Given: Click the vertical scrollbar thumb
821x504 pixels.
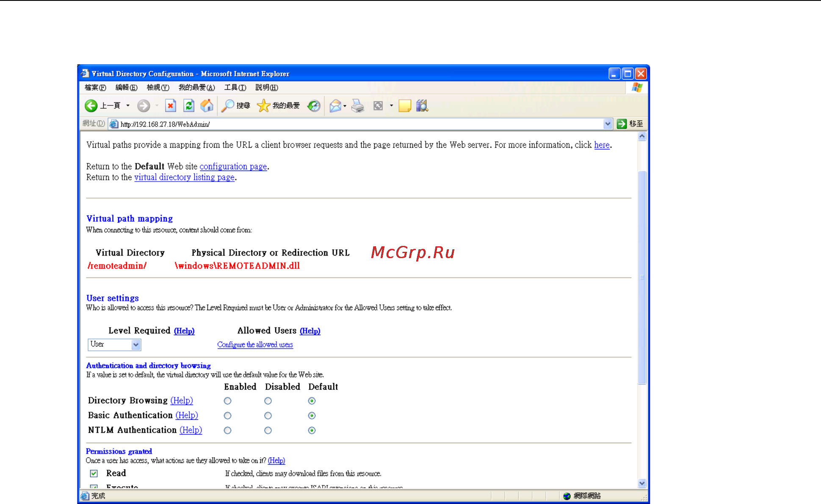Looking at the screenshot, I should coord(642,278).
